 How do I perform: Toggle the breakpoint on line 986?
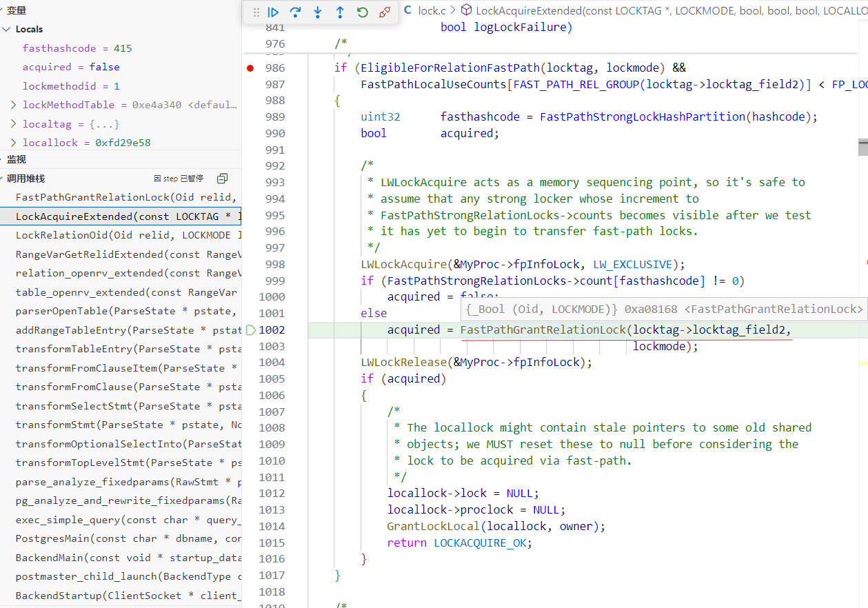[250, 68]
